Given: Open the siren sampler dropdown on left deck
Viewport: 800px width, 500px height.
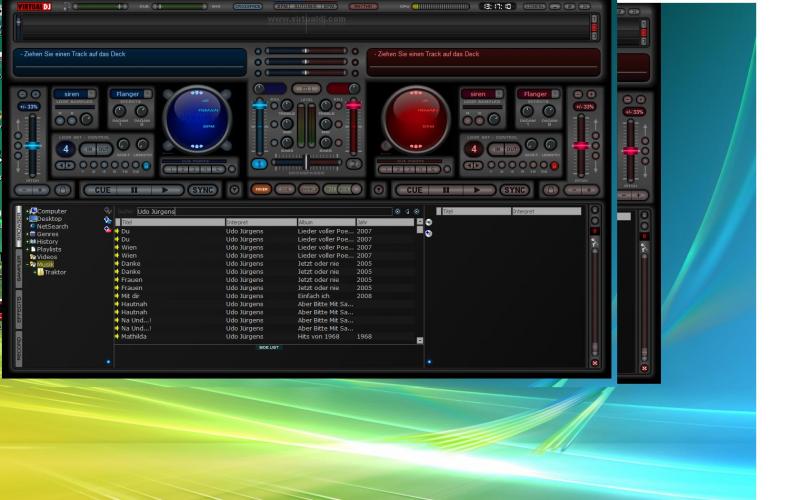Looking at the screenshot, I should tap(91, 94).
